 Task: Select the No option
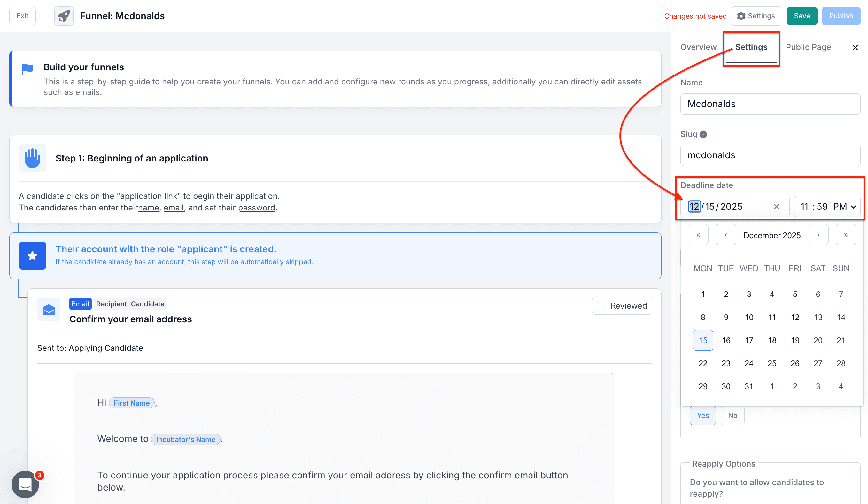point(732,416)
